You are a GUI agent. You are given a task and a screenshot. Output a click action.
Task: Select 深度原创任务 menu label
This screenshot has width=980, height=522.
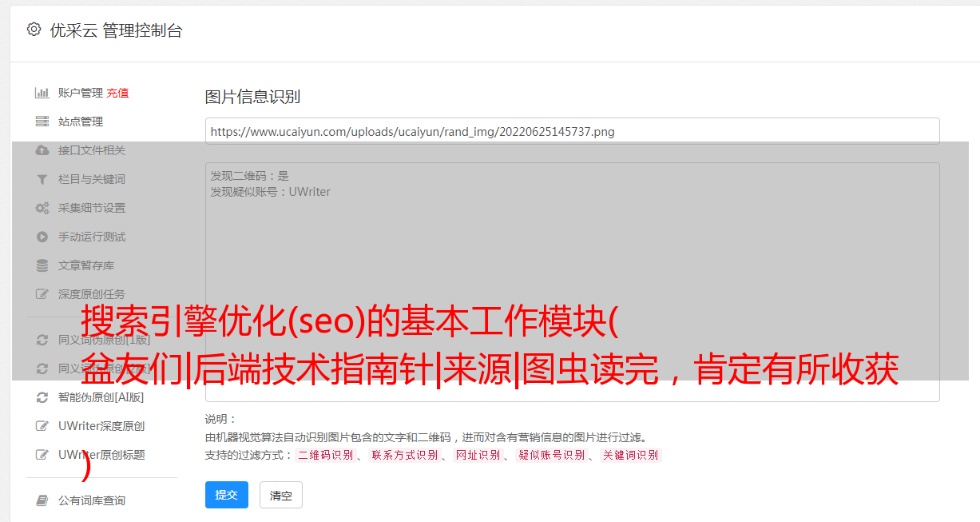(92, 294)
